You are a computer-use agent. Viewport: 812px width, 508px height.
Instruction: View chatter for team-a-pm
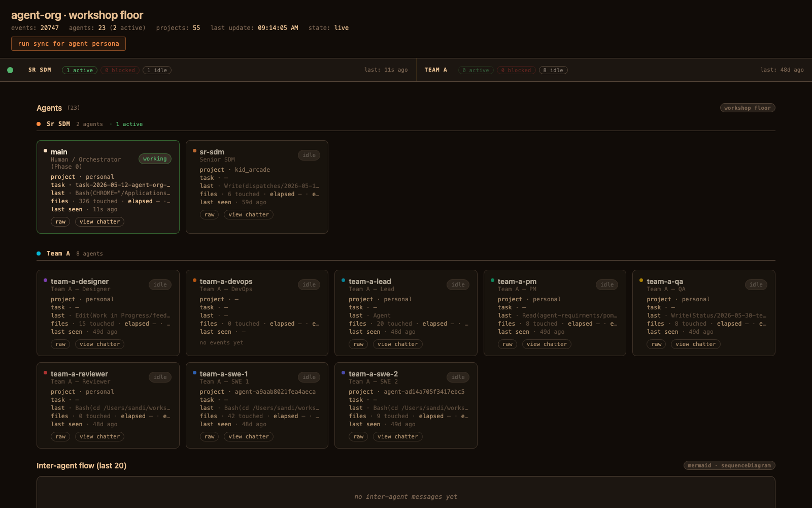[547, 344]
